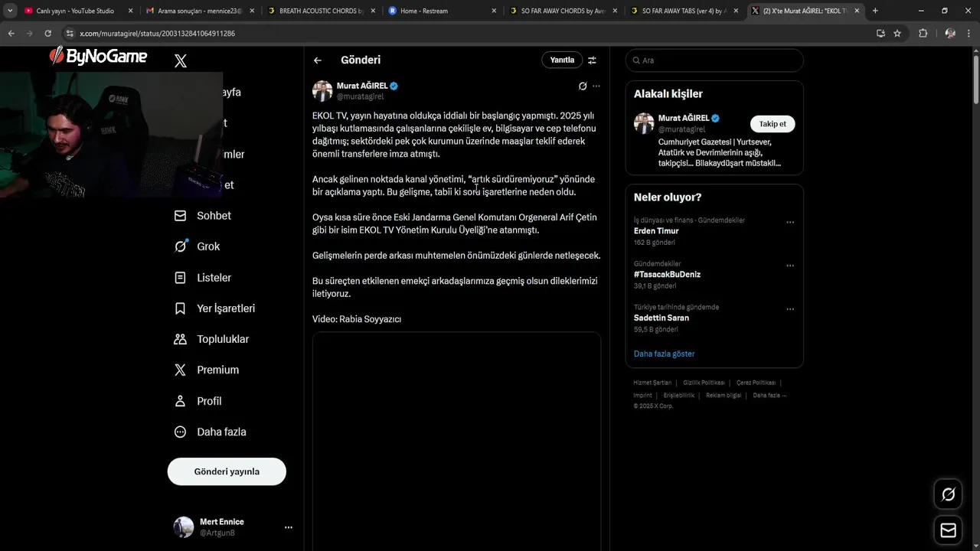Screen dimensions: 980x551
Task: Open Murat AĞIREL's post avatar
Action: pos(322,90)
